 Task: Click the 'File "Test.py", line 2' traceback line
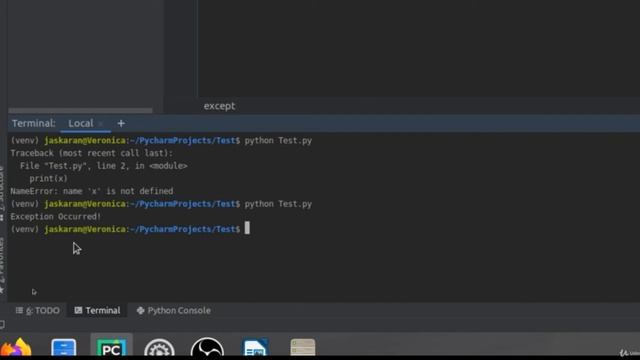pyautogui.click(x=104, y=166)
